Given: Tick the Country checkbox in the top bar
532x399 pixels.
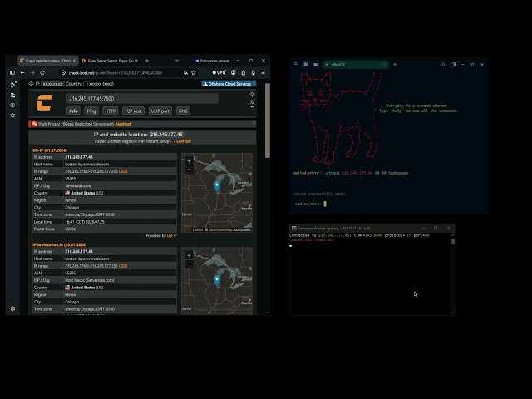Looking at the screenshot, I should point(86,84).
